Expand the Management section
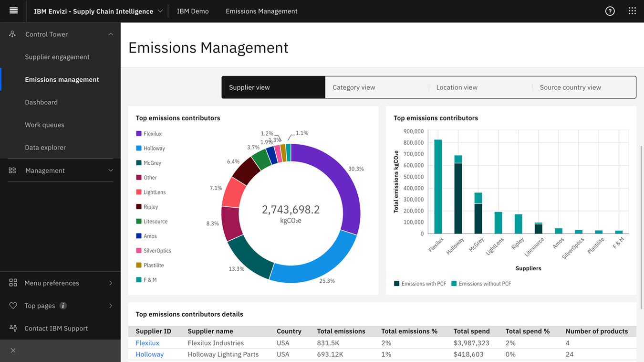Screen dimensions: 644x362 [x=110, y=170]
